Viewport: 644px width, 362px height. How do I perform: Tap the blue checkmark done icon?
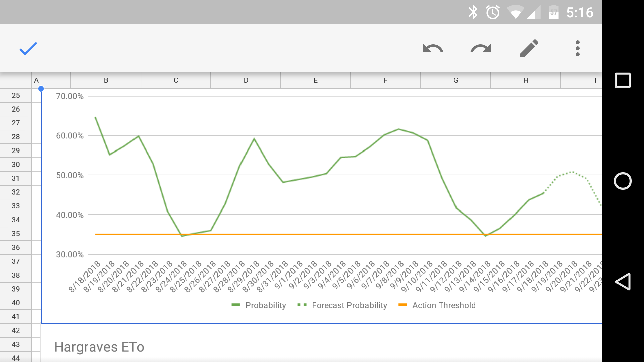point(28,49)
